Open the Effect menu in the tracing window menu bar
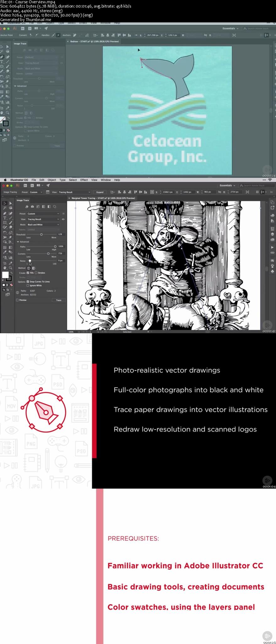 (84, 180)
